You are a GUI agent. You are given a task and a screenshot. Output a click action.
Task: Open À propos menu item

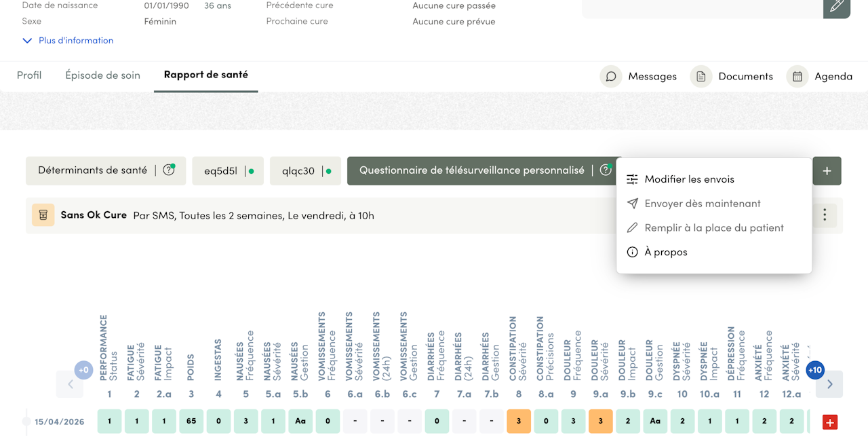pyautogui.click(x=714, y=252)
